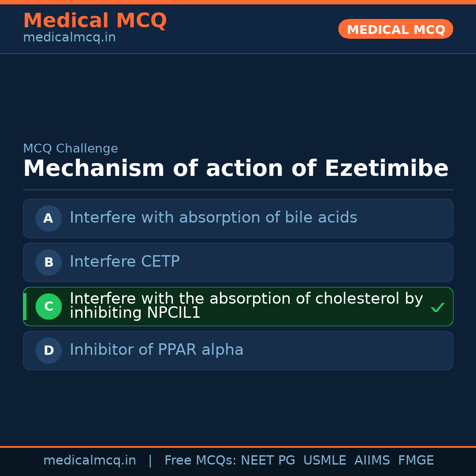Click the green letter C circle

coord(48,306)
